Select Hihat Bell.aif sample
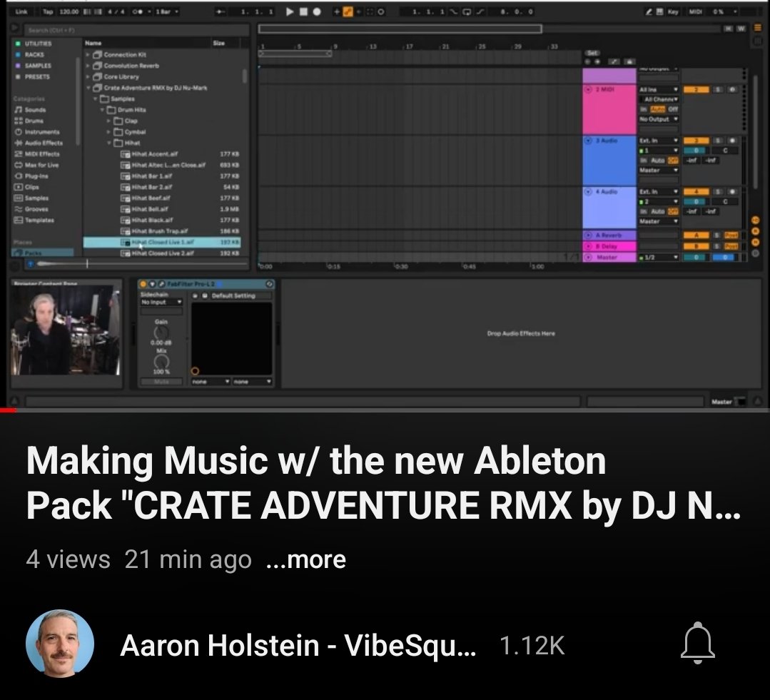Screen dimensions: 770x700 (x=162, y=209)
